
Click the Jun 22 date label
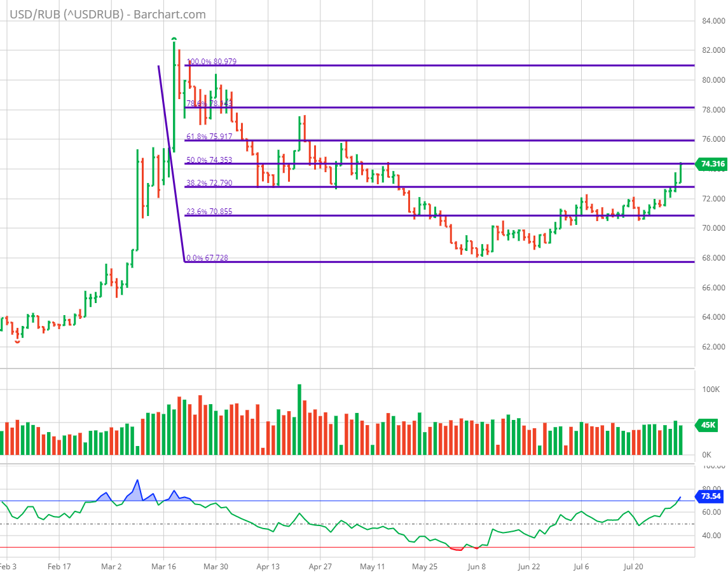[x=529, y=567]
